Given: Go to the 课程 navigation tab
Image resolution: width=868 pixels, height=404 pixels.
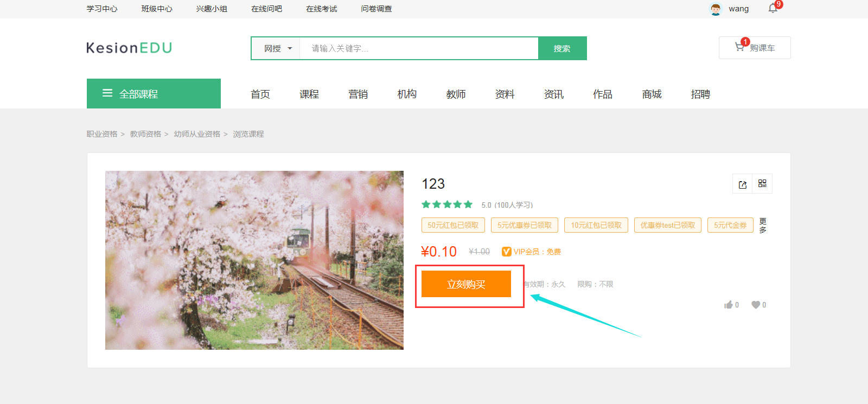Looking at the screenshot, I should coord(309,94).
